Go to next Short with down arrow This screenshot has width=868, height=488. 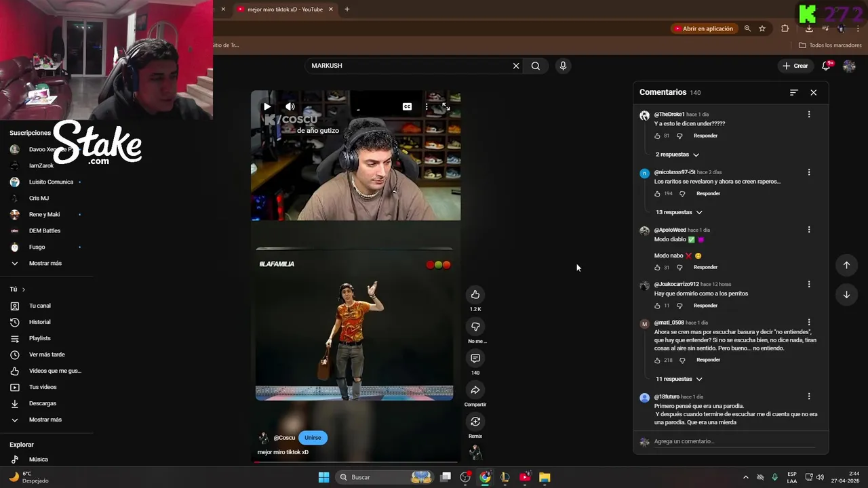click(x=846, y=294)
